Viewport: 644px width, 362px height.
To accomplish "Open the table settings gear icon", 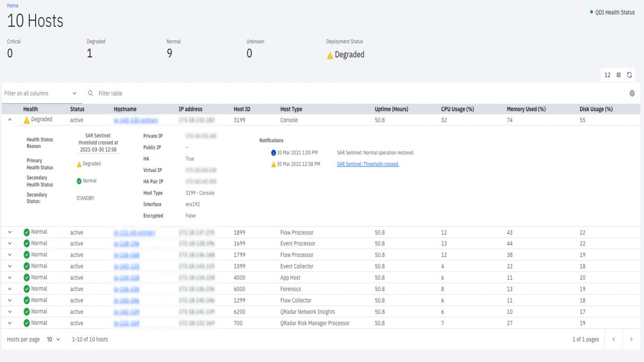I will [632, 93].
